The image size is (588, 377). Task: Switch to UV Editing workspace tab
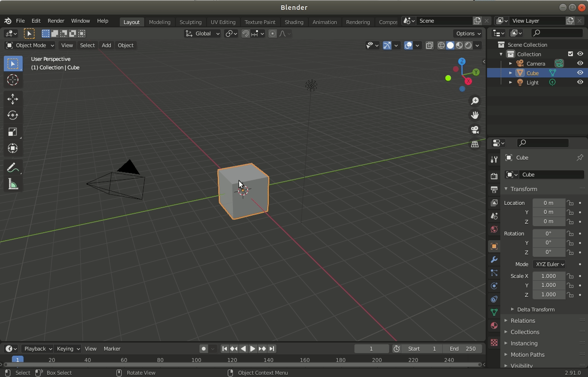[x=223, y=22]
